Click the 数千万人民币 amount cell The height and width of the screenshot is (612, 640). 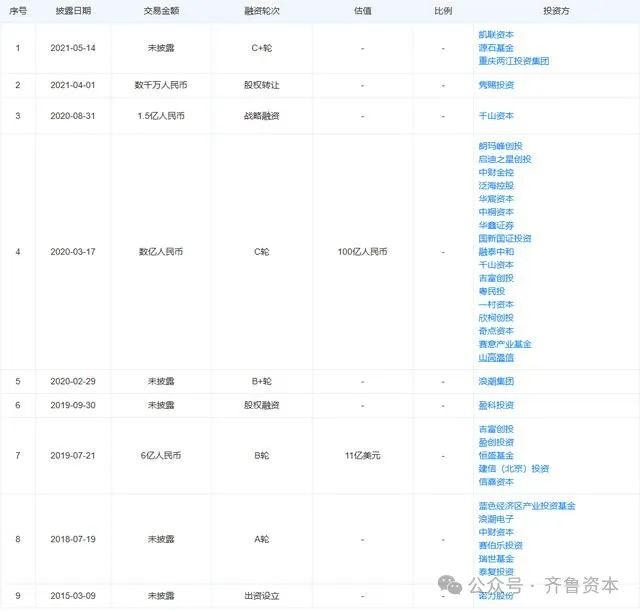pos(161,85)
